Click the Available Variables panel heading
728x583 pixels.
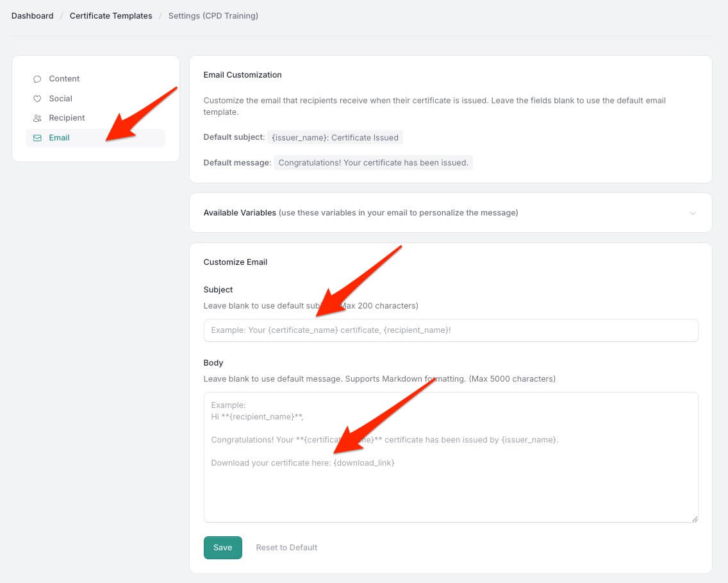pos(240,213)
